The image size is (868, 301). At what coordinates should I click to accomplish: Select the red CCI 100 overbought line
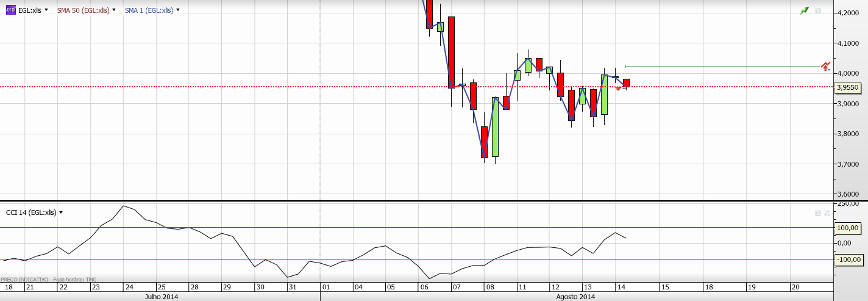pyautogui.click(x=416, y=228)
